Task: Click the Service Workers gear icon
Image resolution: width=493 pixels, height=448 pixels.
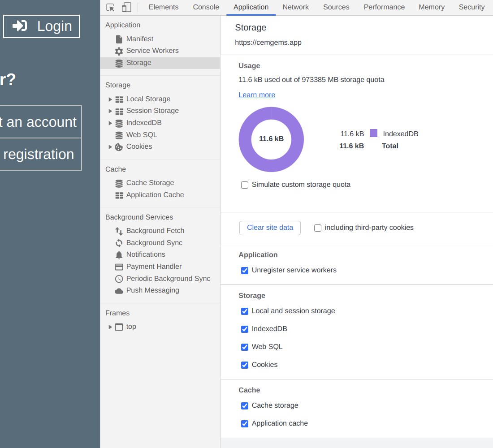Action: [119, 51]
